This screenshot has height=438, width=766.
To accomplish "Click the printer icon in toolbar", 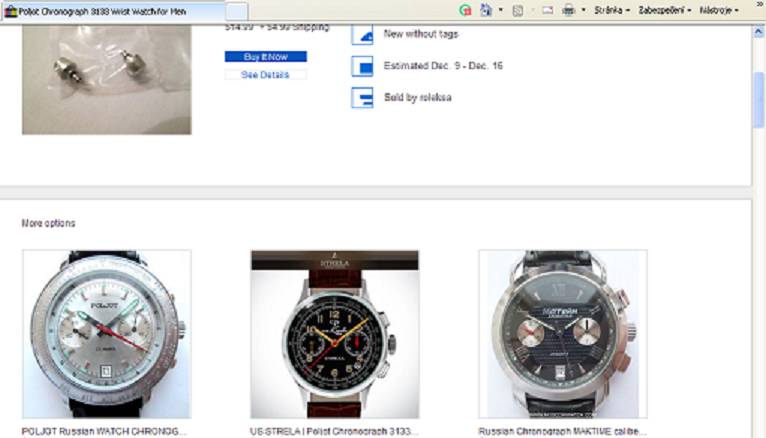I will [568, 9].
